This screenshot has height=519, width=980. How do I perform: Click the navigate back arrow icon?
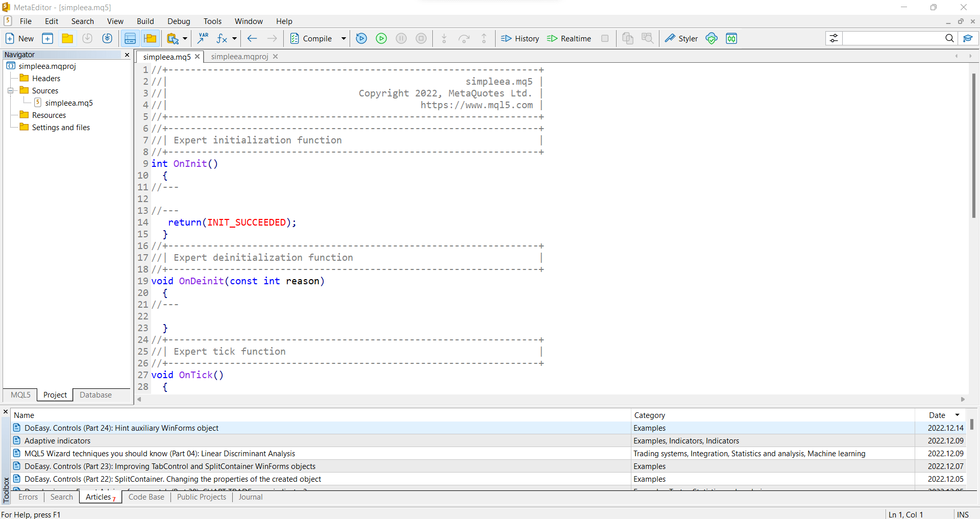pos(252,38)
